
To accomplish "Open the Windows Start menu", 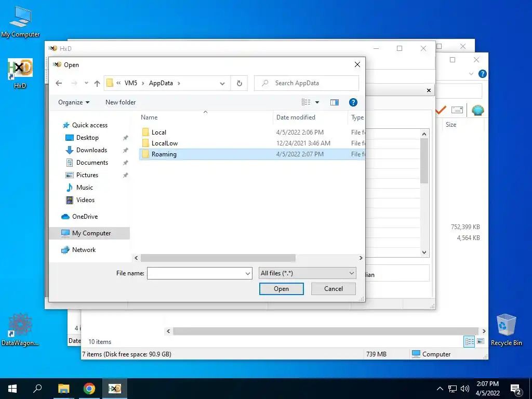I will (x=12, y=389).
